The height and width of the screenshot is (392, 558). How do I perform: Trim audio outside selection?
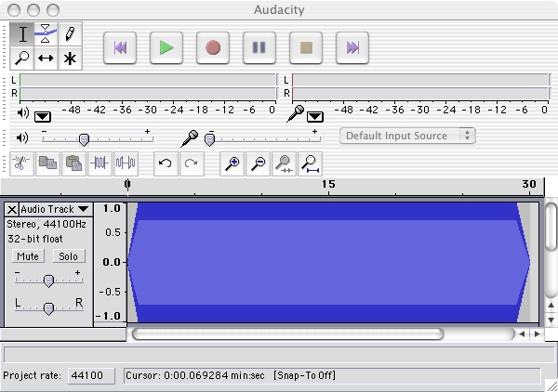click(x=100, y=163)
